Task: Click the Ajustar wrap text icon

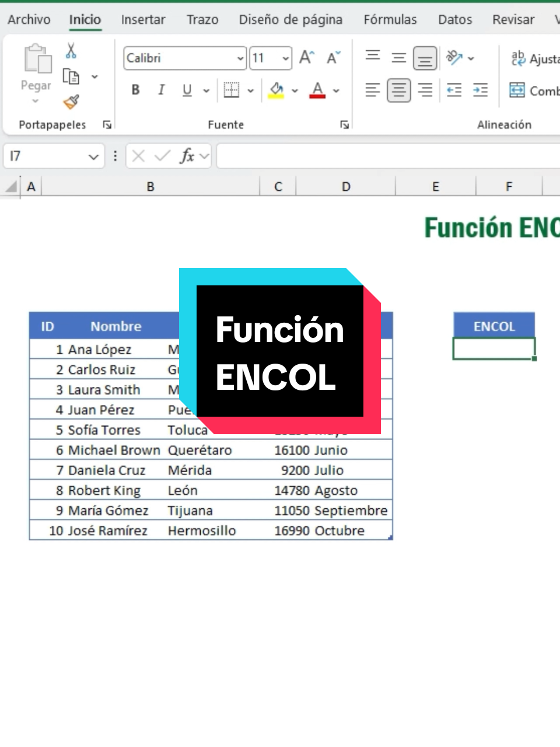Action: [518, 58]
